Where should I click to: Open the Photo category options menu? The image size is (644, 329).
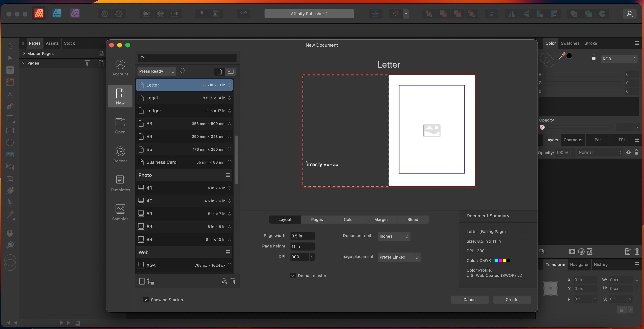pyautogui.click(x=228, y=175)
